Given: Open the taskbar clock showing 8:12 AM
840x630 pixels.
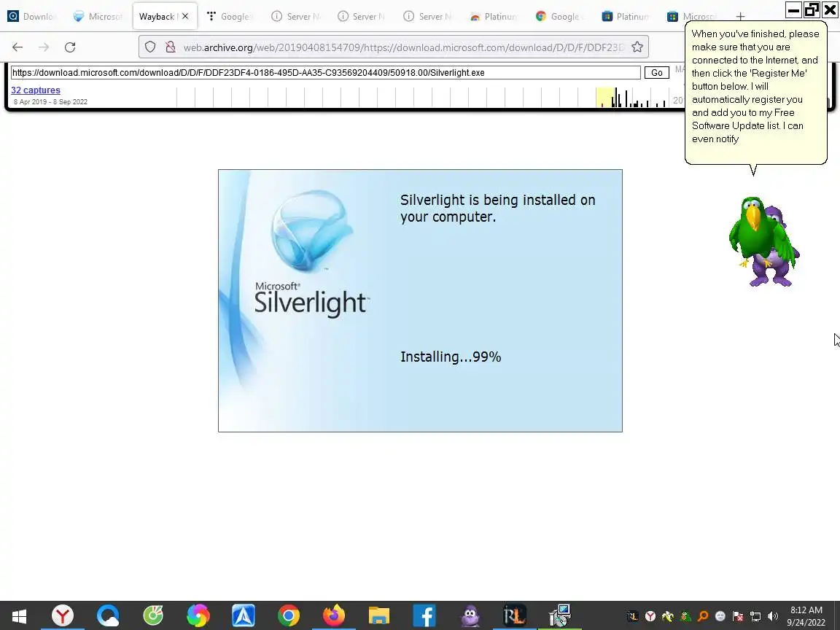Looking at the screenshot, I should [x=806, y=616].
